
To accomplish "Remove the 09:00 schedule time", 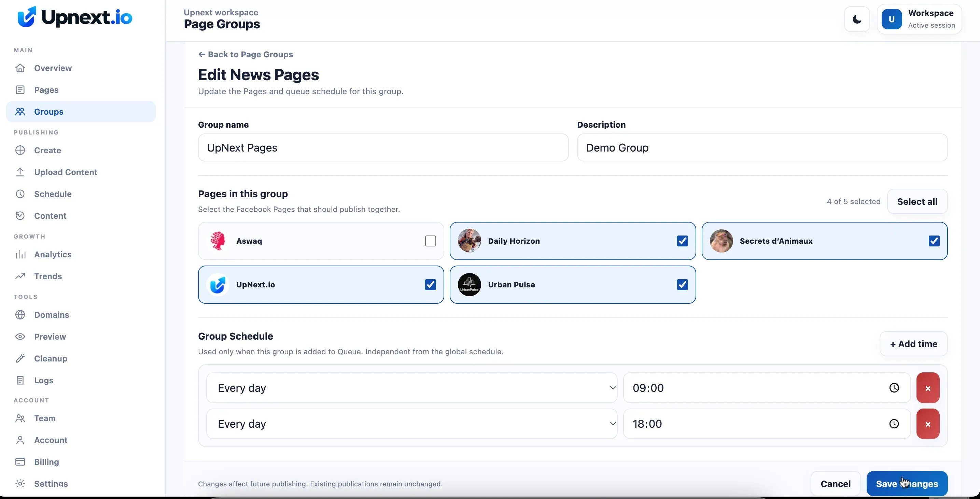I will click(x=927, y=388).
